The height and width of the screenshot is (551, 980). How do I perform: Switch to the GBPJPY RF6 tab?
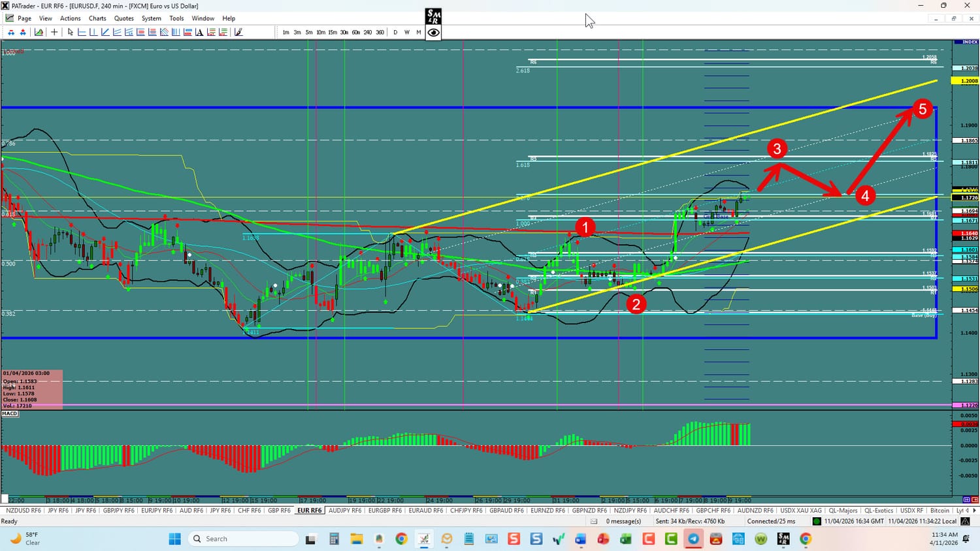point(118,511)
